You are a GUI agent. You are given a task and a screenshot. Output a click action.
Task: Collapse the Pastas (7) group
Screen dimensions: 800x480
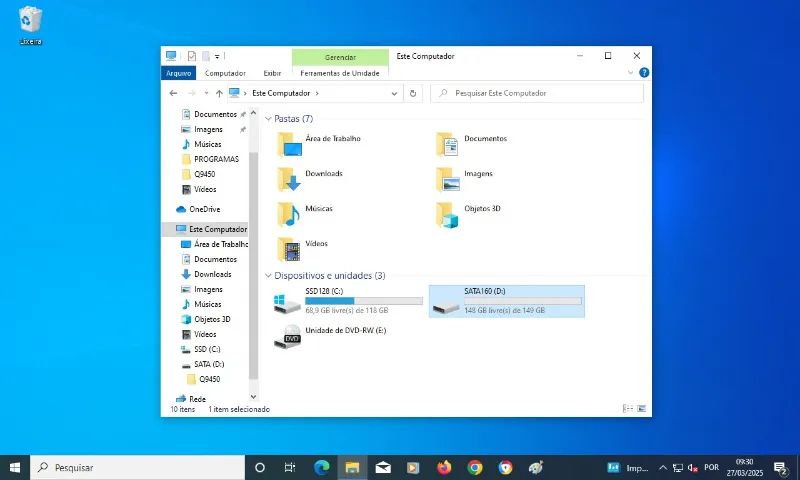tap(268, 119)
